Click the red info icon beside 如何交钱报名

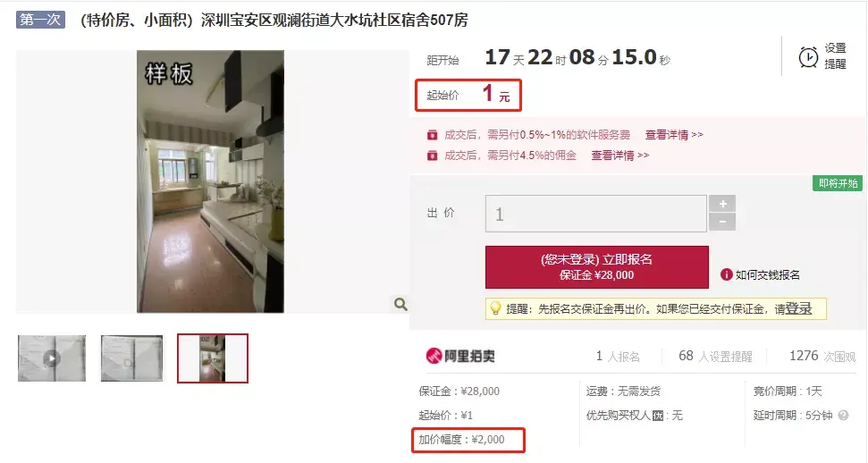(x=726, y=274)
